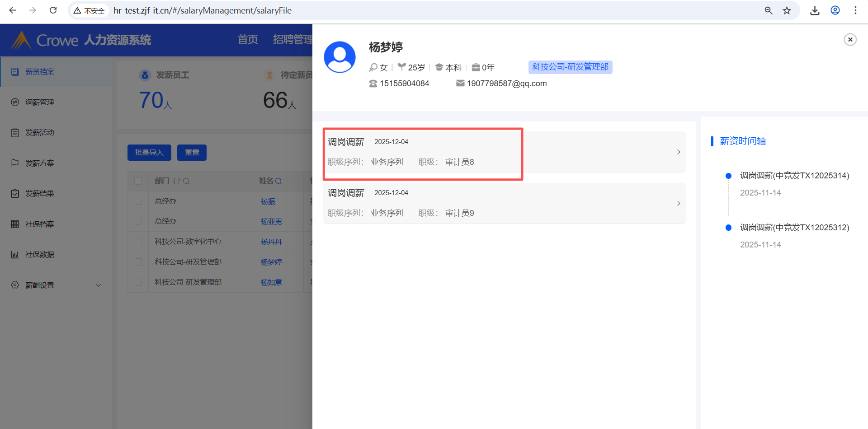Click the 发薪方案 flag icon

pyautogui.click(x=15, y=163)
